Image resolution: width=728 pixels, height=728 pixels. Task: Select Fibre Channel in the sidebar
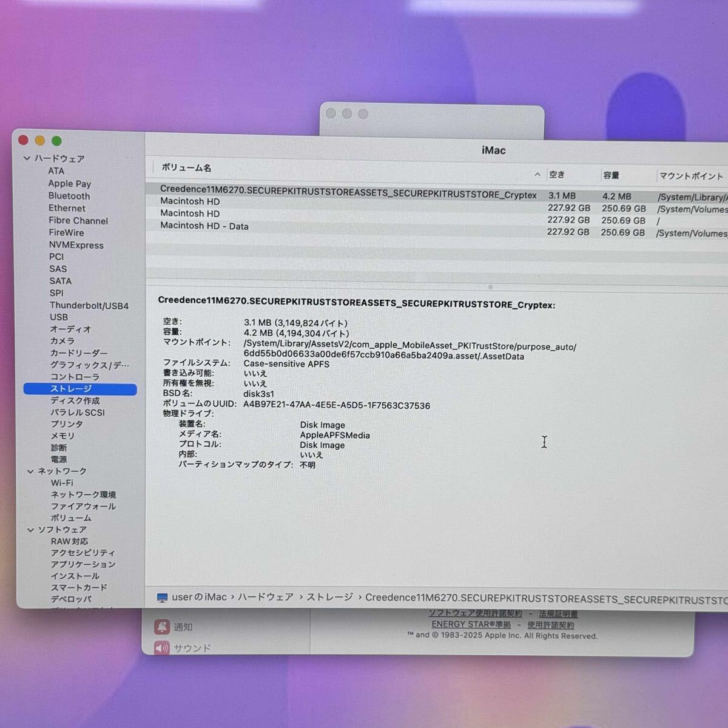click(78, 221)
